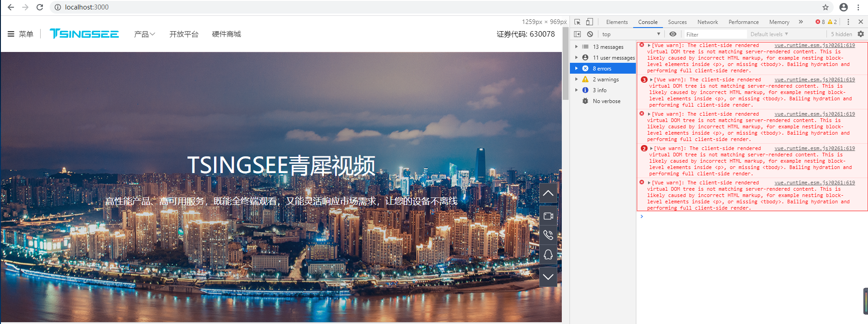Open the 开放平台 nav link

[x=184, y=34]
